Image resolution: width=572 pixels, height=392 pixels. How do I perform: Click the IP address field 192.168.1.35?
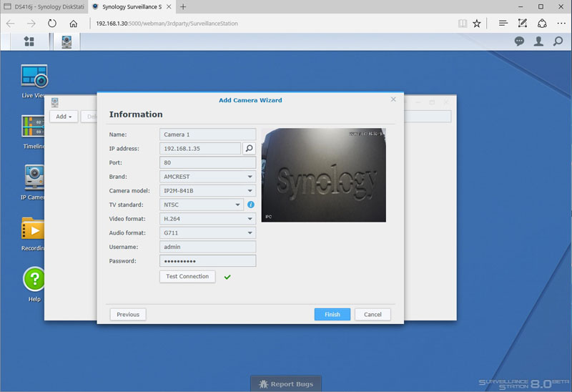tap(200, 149)
